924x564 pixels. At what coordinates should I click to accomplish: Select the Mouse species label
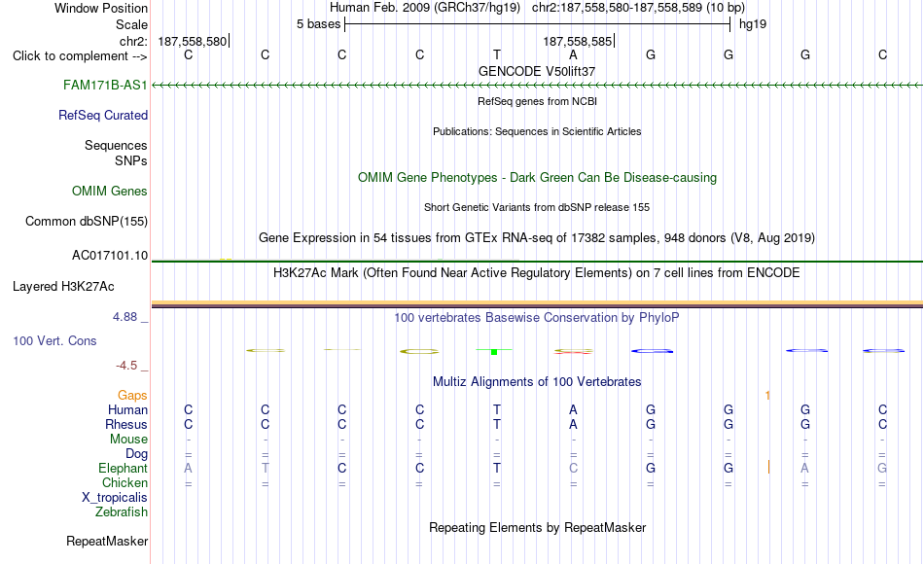(128, 440)
